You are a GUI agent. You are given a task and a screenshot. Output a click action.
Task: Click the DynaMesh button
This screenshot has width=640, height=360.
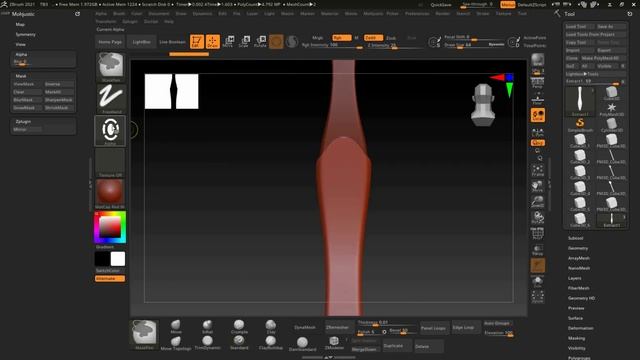coord(305,327)
